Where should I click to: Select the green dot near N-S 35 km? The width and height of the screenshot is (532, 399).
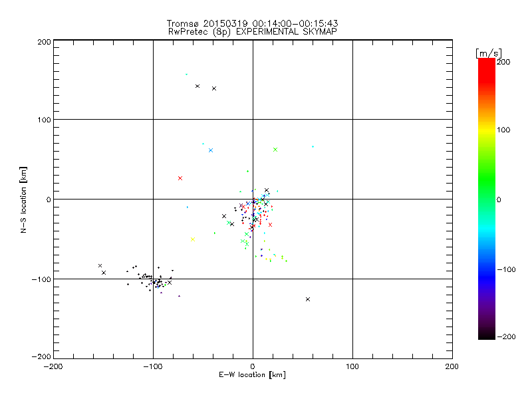(x=247, y=172)
